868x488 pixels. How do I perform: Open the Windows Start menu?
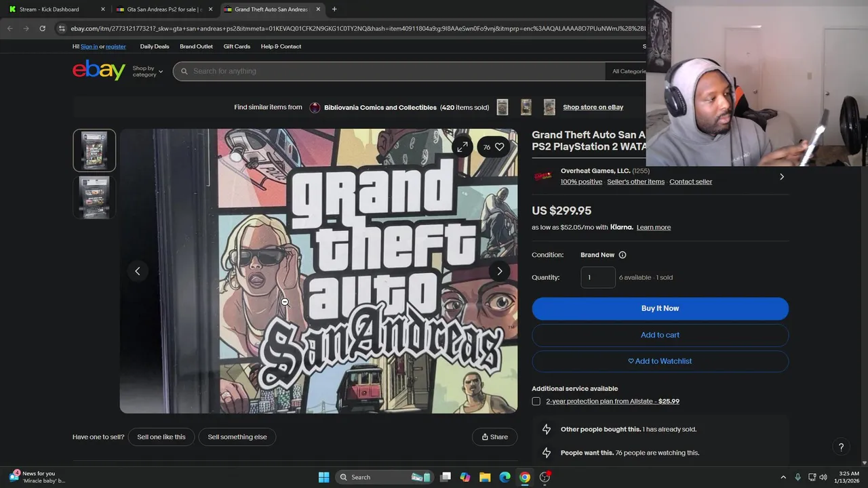(x=323, y=477)
